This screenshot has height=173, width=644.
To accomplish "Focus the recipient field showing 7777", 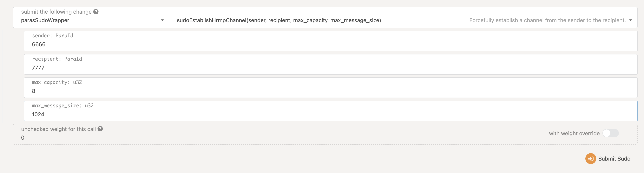I will pyautogui.click(x=38, y=68).
